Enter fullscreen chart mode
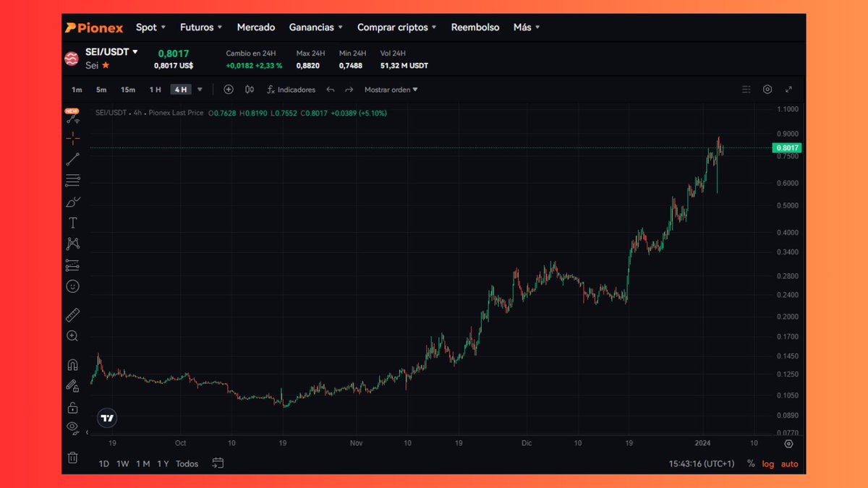This screenshot has width=868, height=488. (x=788, y=90)
